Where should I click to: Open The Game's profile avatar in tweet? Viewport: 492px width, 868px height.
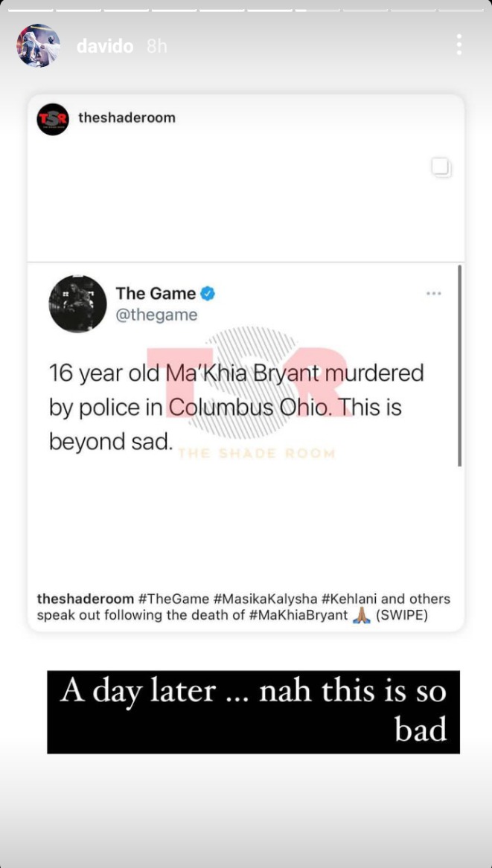(x=77, y=303)
